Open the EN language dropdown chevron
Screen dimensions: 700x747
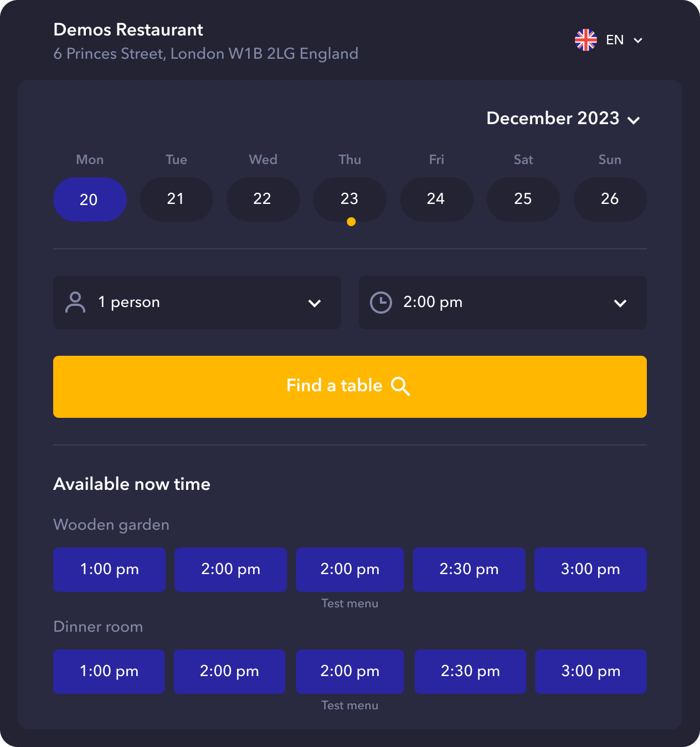[x=638, y=40]
